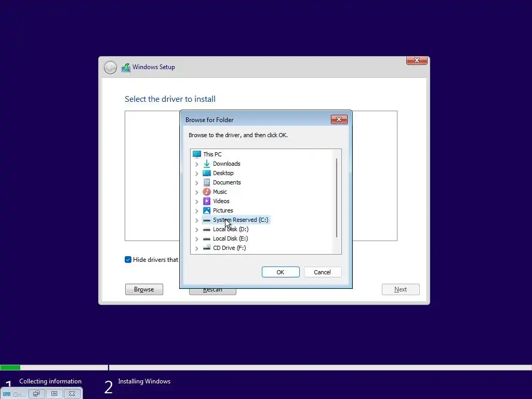Viewport: 532px width, 399px height.
Task: Click the Next button in Windows Setup
Action: click(401, 289)
